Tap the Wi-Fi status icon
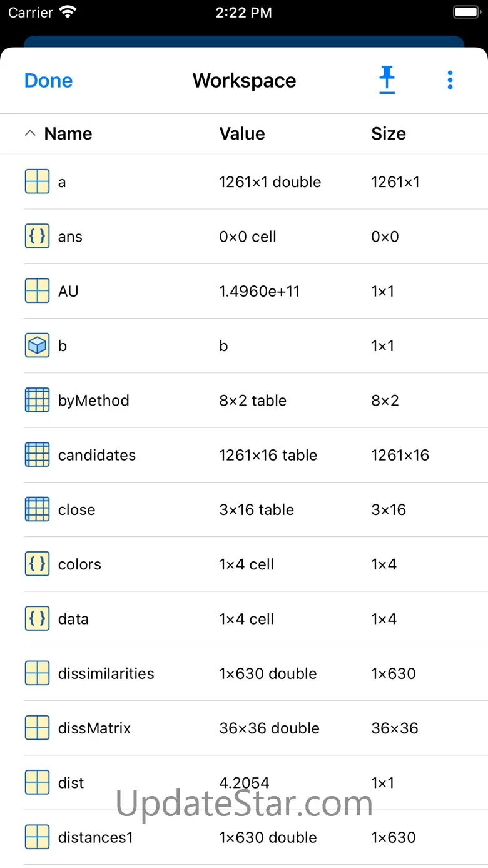Viewport: 488px width, 868px height. (x=66, y=13)
